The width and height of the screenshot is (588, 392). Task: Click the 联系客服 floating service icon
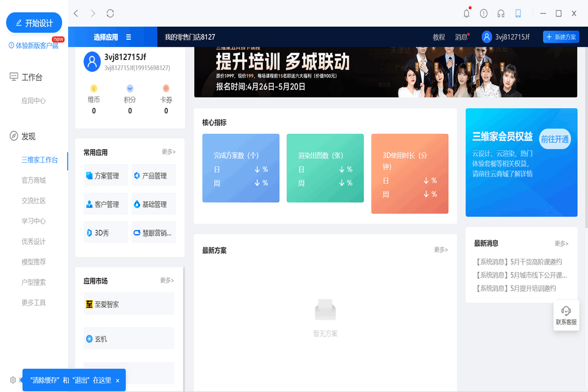tap(566, 315)
